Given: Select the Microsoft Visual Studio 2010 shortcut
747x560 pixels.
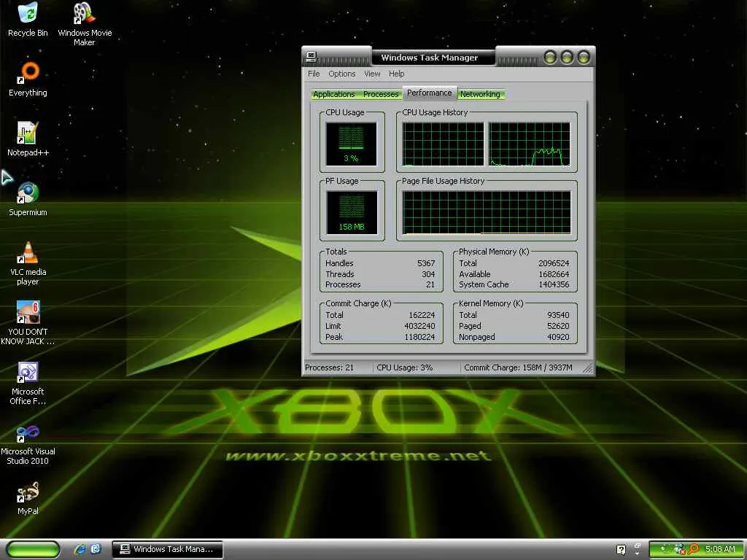Looking at the screenshot, I should click(28, 445).
